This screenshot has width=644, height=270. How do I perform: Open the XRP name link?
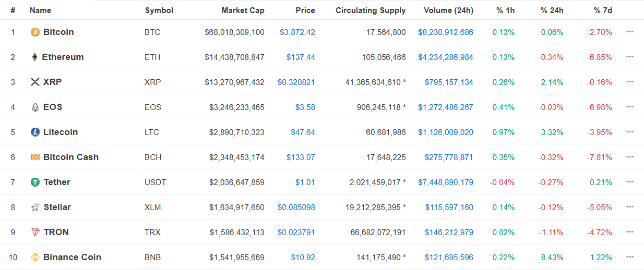[53, 82]
